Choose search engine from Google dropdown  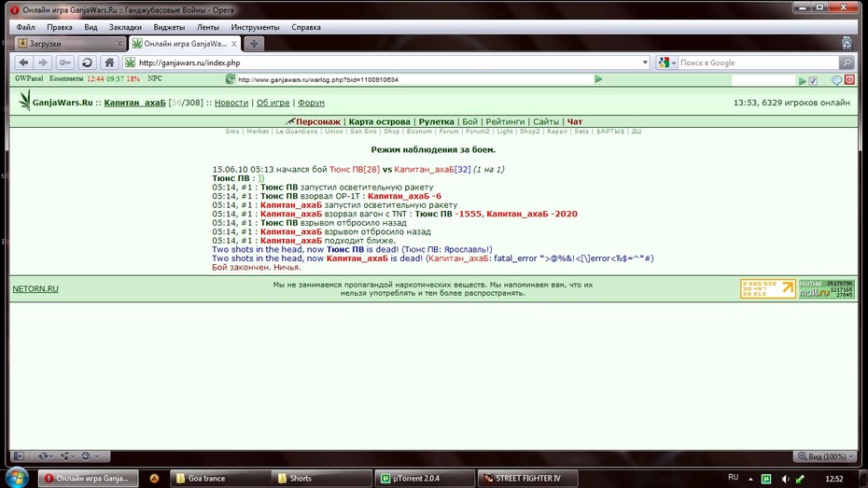[x=667, y=63]
